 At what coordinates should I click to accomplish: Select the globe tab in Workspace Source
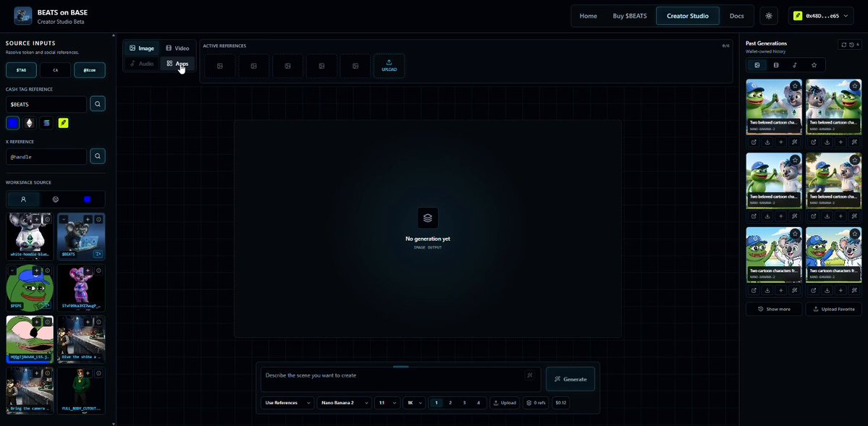[55, 199]
